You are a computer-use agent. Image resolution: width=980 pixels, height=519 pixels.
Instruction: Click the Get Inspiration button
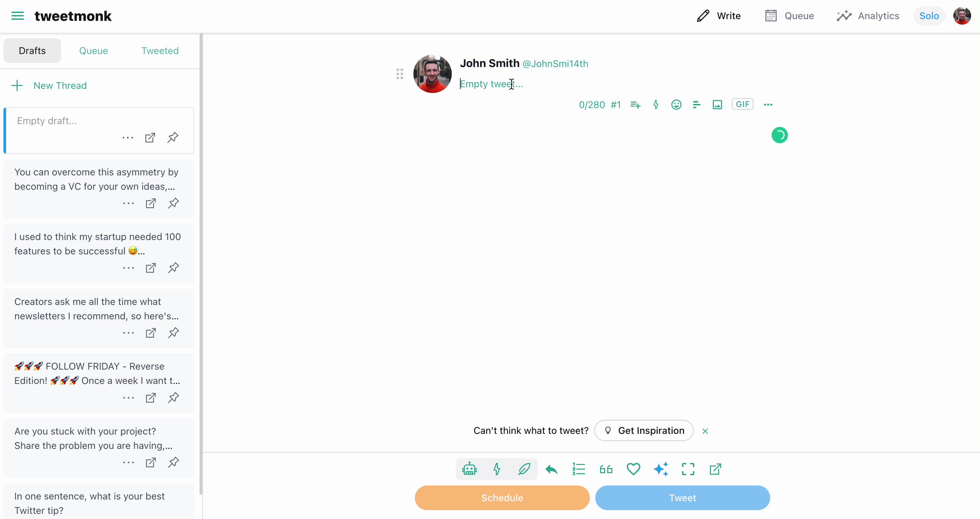[644, 430]
